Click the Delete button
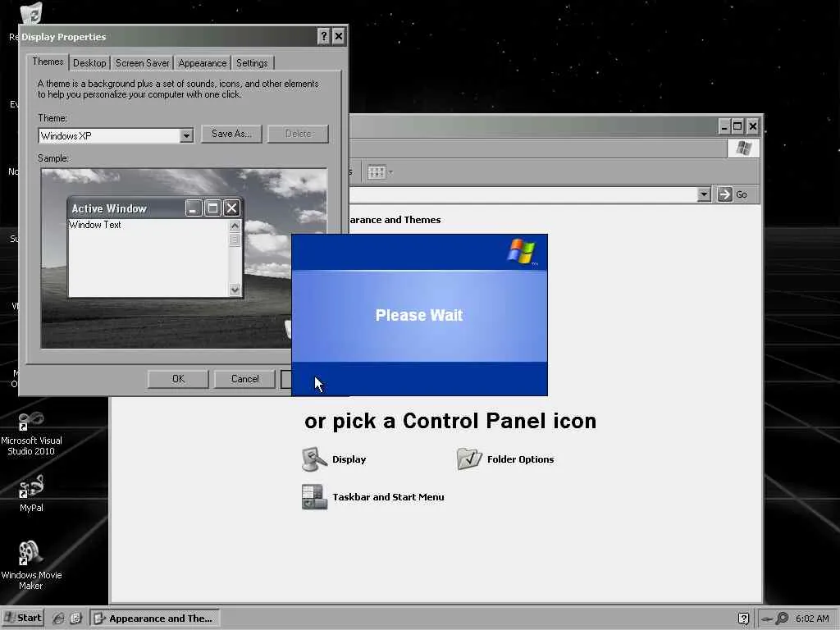 click(298, 134)
